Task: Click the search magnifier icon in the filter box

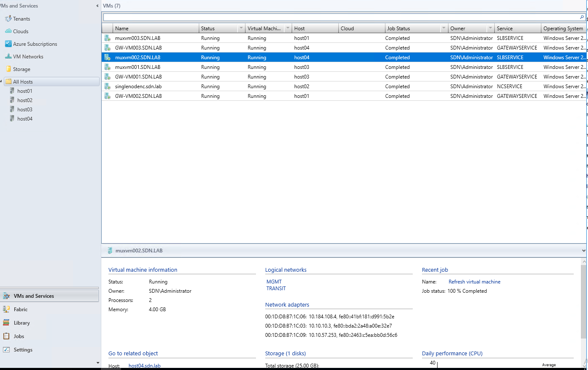Action: point(582,17)
